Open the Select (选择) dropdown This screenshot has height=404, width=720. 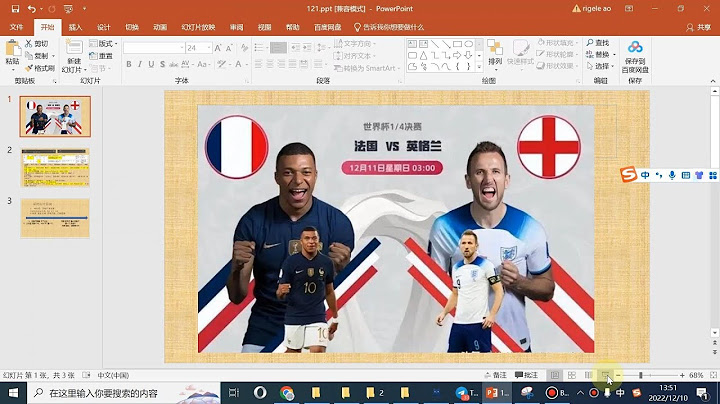pos(601,66)
